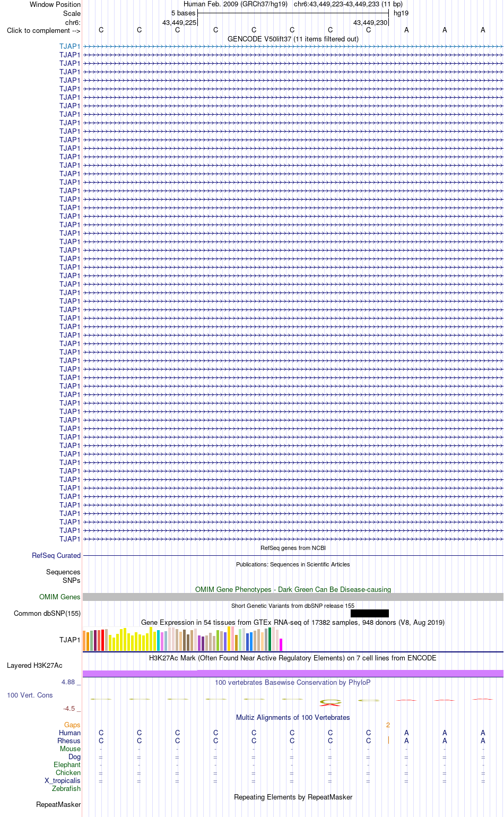The width and height of the screenshot is (504, 817).
Task: Click '100 vertebrates Basewise Conservation by PhyloP' title
Action: point(293,682)
